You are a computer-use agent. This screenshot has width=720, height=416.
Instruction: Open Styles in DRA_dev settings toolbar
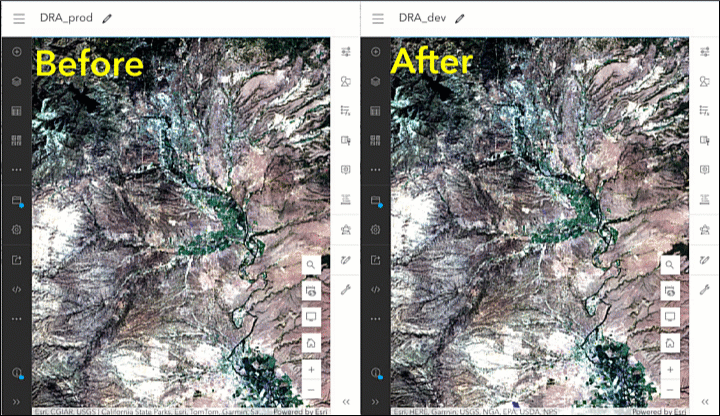[704, 81]
